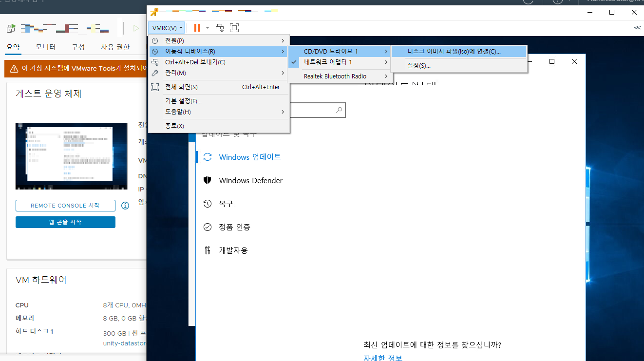Select the 네트워크 어댑터 1 device entry

(340, 62)
